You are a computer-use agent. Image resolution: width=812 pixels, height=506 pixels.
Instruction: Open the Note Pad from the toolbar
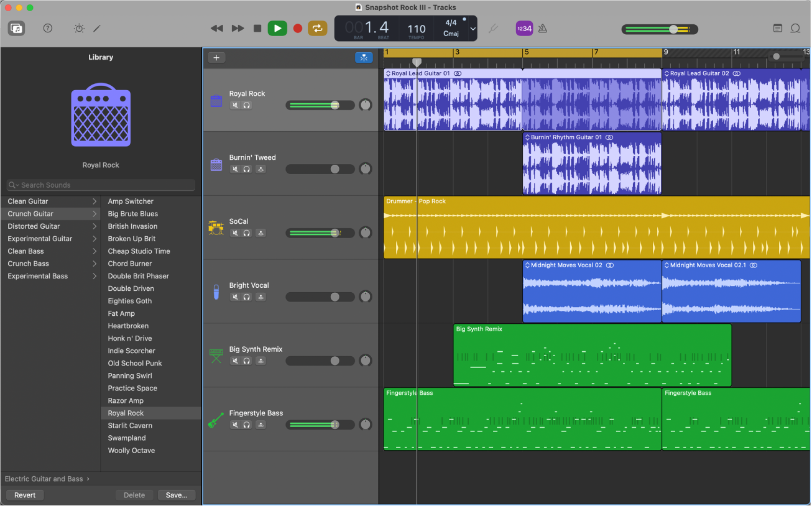(777, 28)
